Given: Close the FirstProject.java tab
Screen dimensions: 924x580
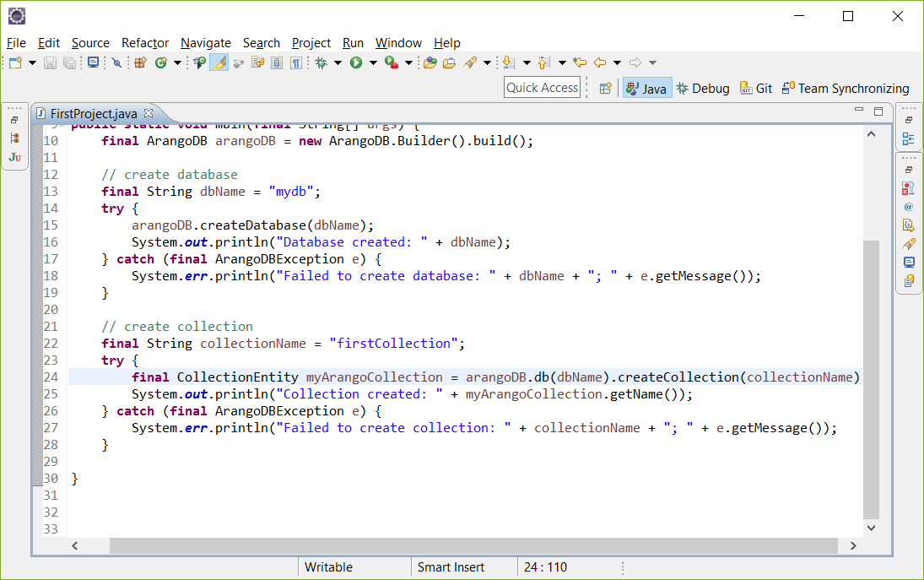Looking at the screenshot, I should tap(149, 112).
